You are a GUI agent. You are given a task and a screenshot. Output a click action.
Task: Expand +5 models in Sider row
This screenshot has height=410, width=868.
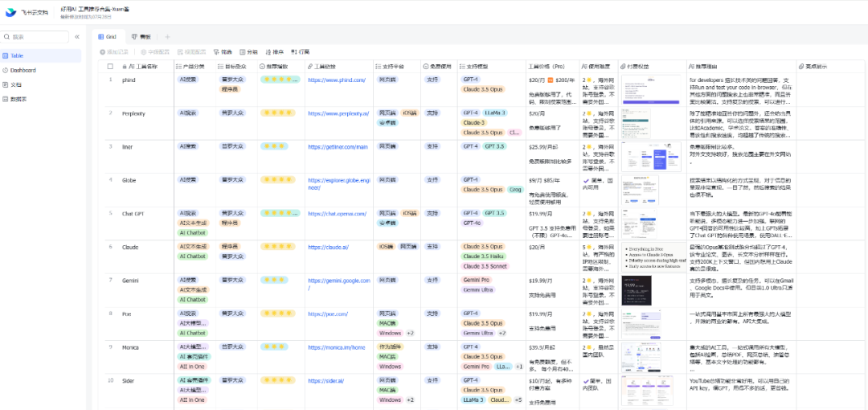click(x=518, y=400)
